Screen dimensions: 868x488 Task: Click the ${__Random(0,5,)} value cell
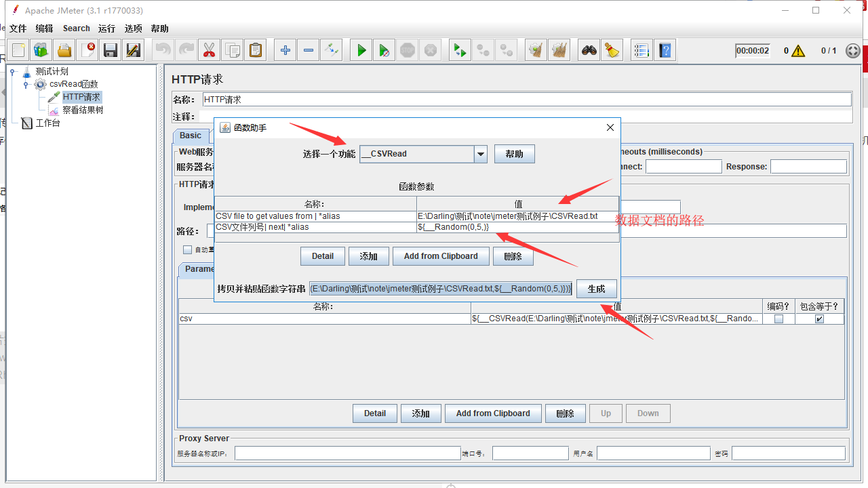tap(517, 227)
